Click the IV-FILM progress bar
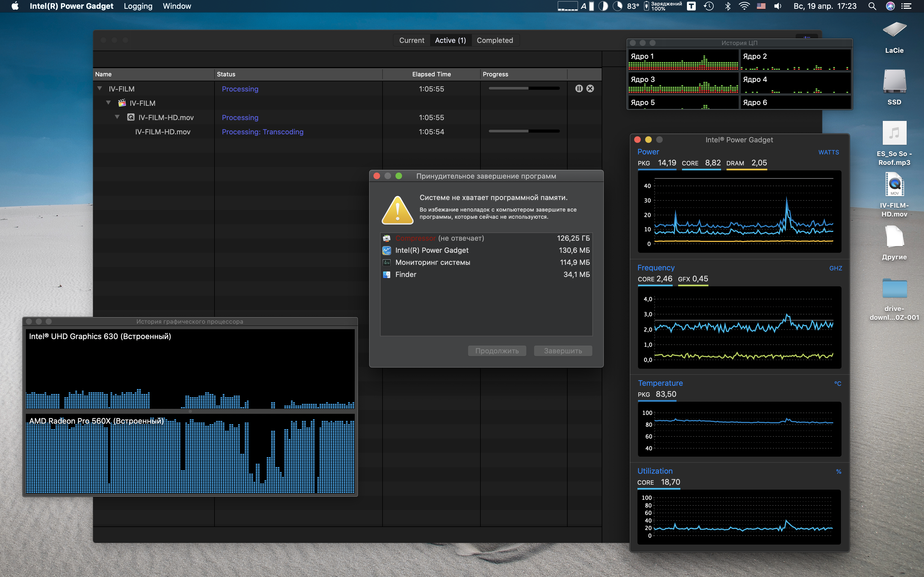924x577 pixels. tap(524, 88)
